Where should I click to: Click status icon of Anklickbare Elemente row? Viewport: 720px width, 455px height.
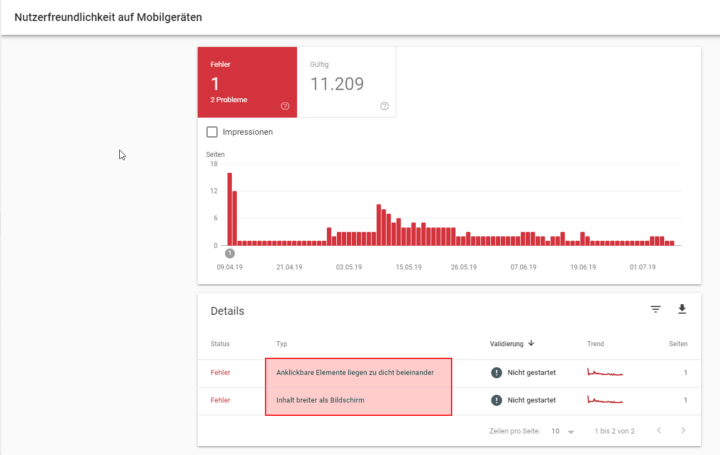pos(496,372)
